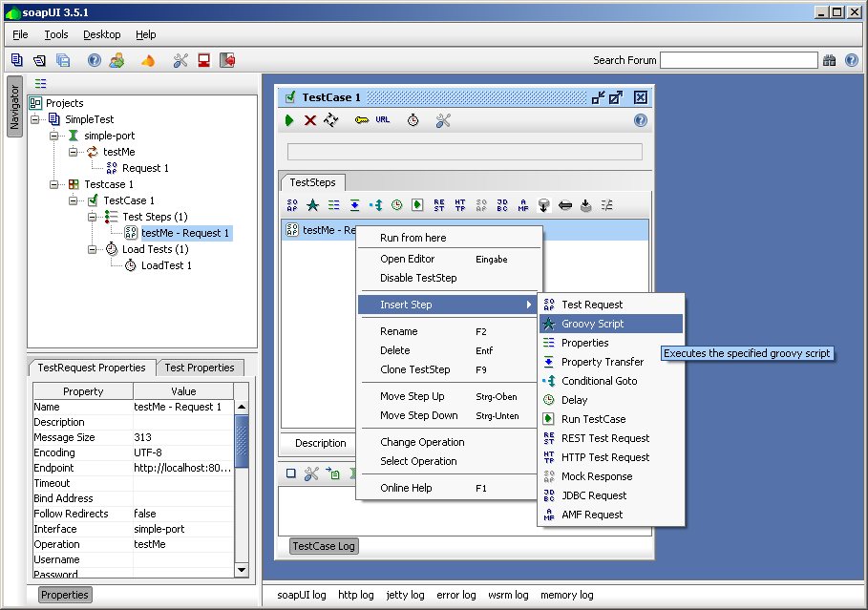Click TestCase window blue help icon
The height and width of the screenshot is (610, 868).
641,120
